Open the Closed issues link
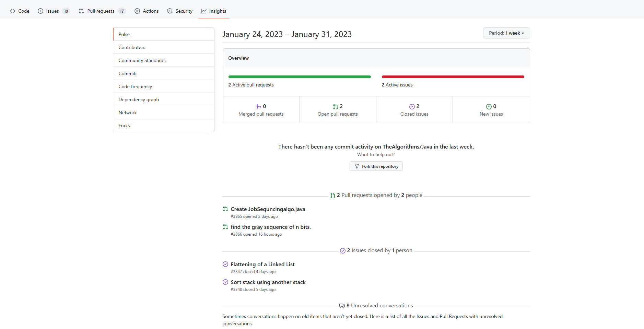The image size is (644, 329). point(414,110)
